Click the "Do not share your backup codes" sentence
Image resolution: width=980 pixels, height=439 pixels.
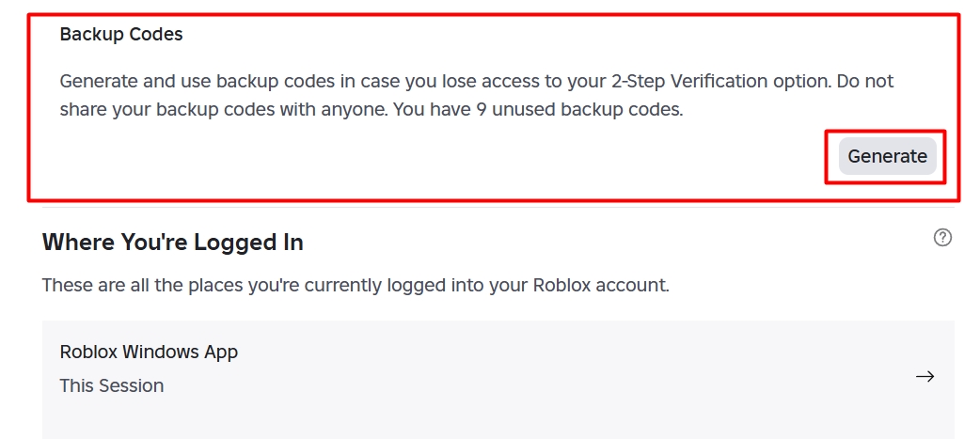[865, 81]
